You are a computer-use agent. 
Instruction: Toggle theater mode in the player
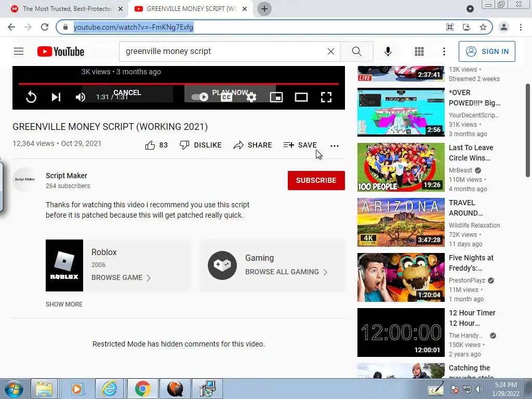tap(301, 97)
